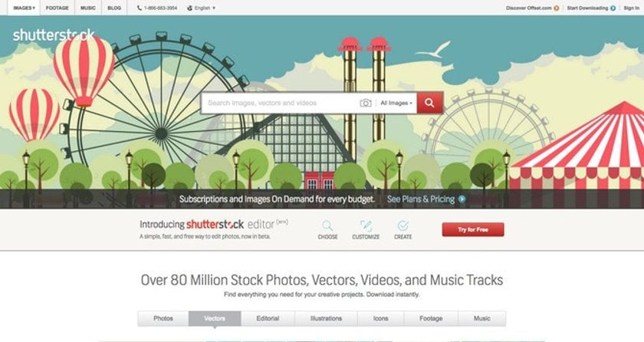
Task: Select the Photos tab
Action: (x=163, y=318)
